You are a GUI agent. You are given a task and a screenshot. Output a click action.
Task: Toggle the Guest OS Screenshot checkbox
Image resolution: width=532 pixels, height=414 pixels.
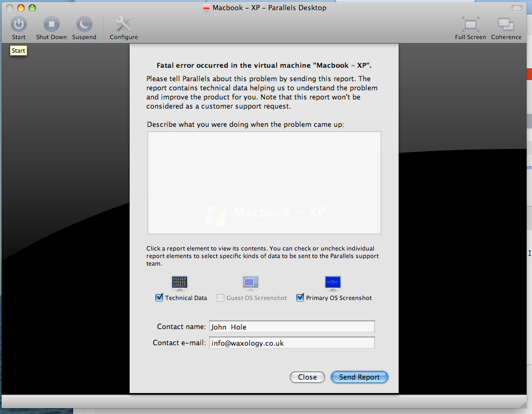click(x=221, y=298)
